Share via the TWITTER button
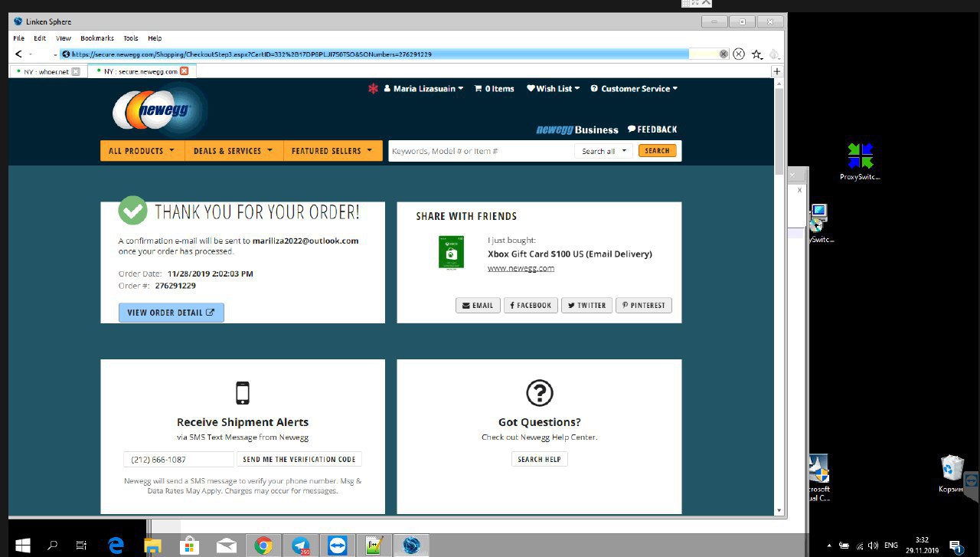 coord(586,305)
